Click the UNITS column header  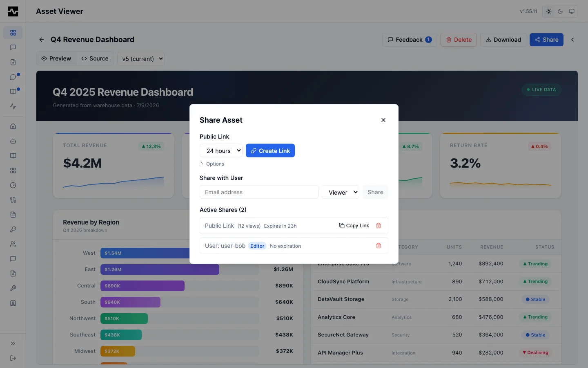tap(454, 247)
